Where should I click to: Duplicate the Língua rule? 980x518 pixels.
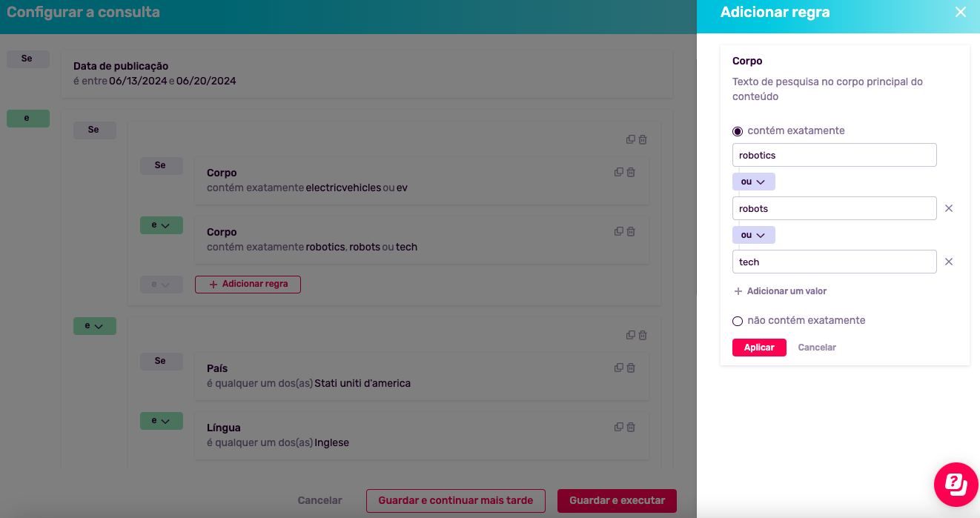pyautogui.click(x=618, y=428)
